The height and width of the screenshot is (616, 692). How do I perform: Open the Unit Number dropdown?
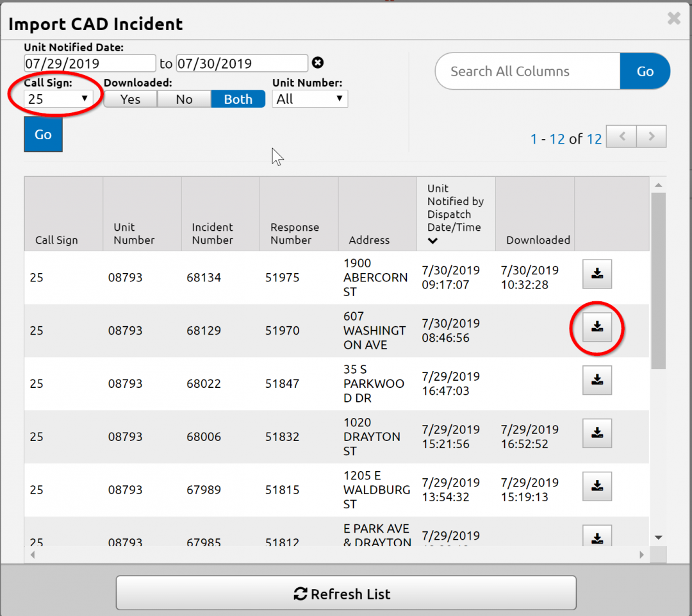click(309, 99)
